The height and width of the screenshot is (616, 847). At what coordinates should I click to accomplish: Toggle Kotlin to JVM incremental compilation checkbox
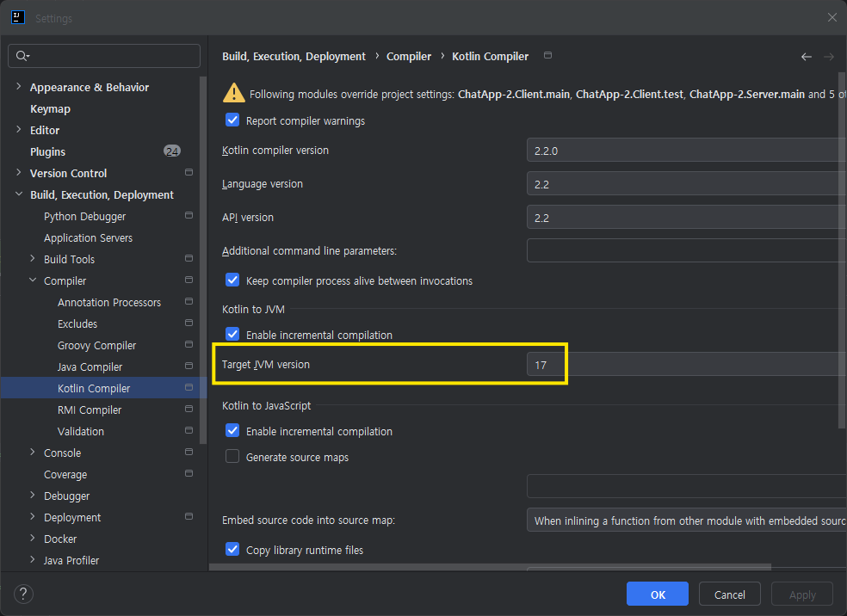point(232,334)
